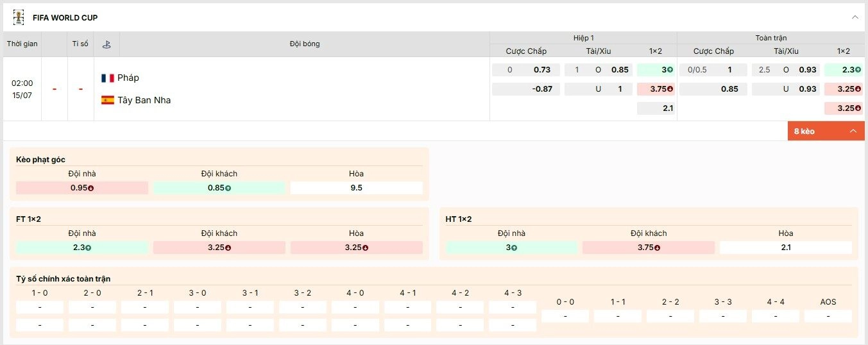The width and height of the screenshot is (868, 345).
Task: Pick Hiệp 1 Under odds 1
Action: [x=599, y=89]
